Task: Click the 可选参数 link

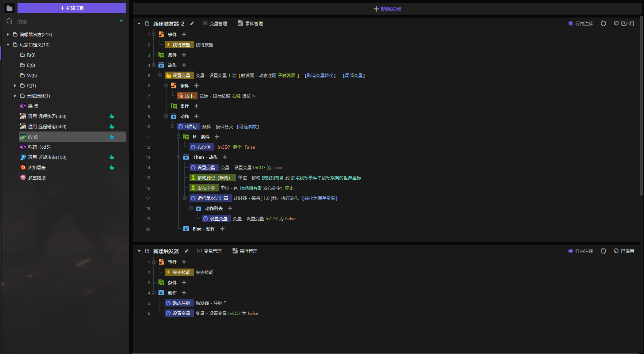Action: click(x=248, y=127)
